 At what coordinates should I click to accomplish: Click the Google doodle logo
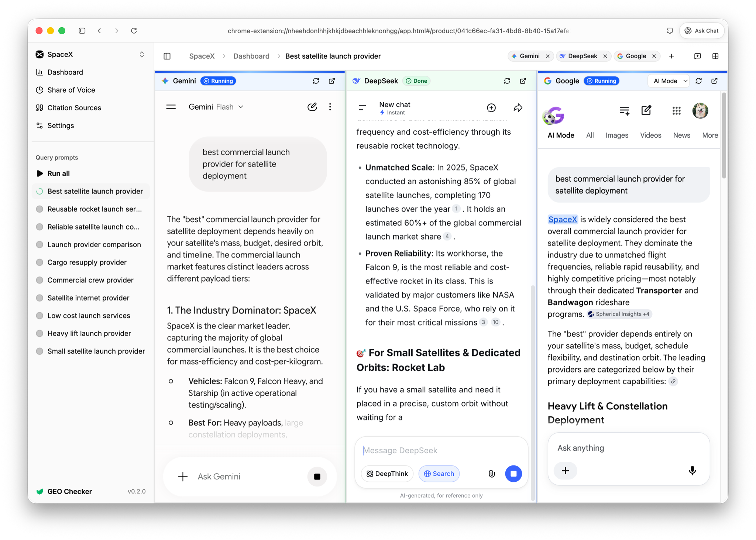(x=554, y=116)
